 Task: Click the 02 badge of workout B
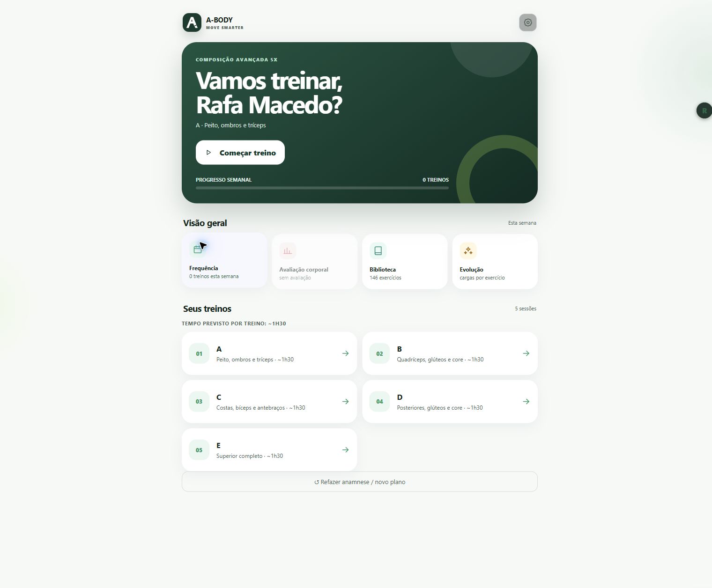click(x=379, y=353)
